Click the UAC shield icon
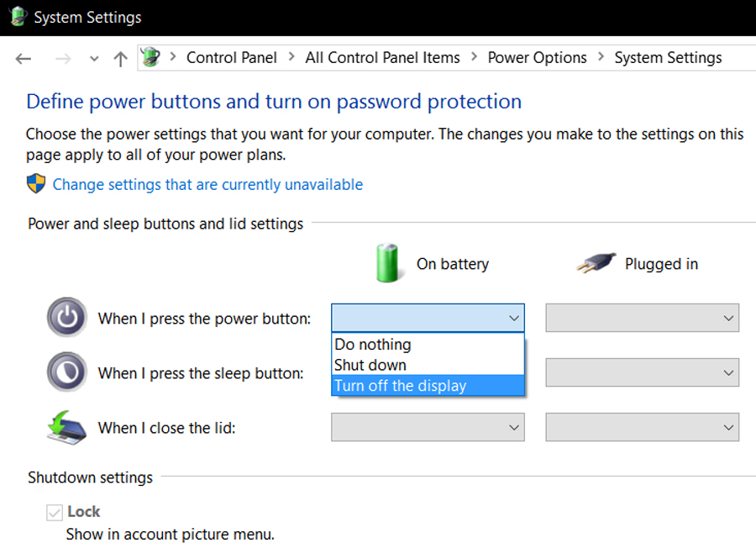Screen dimensions: 756x554 36,184
